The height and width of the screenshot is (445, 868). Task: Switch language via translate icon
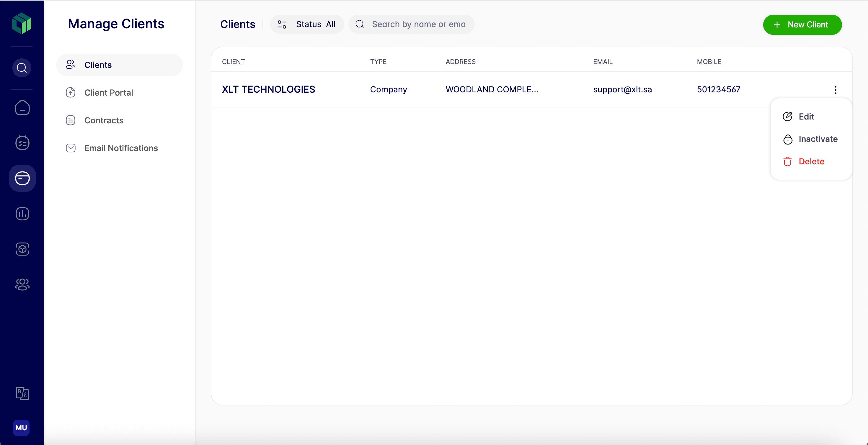[22, 393]
